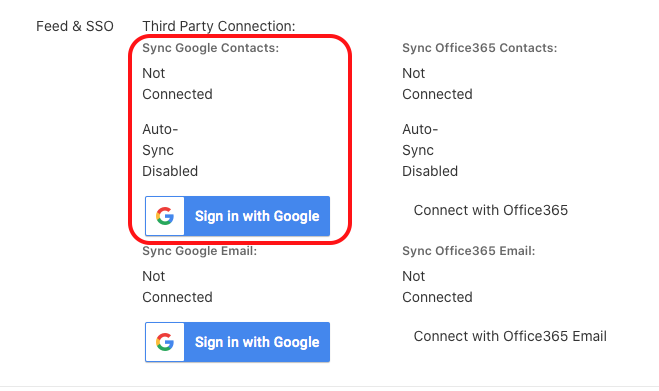Click Not Connected status under Office365 Email
Screen dimensions: 659x391
438,287
